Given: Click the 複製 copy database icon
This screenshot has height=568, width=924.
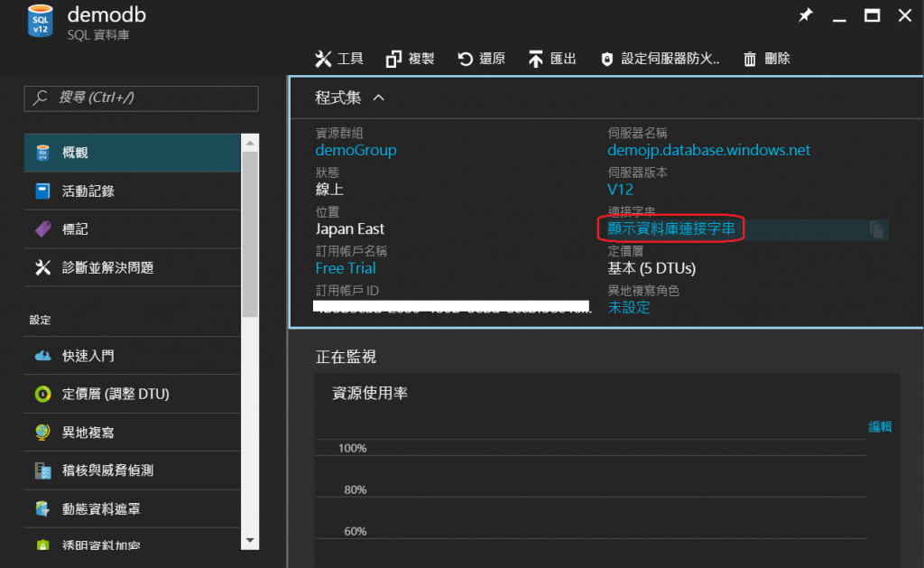Looking at the screenshot, I should tap(393, 59).
